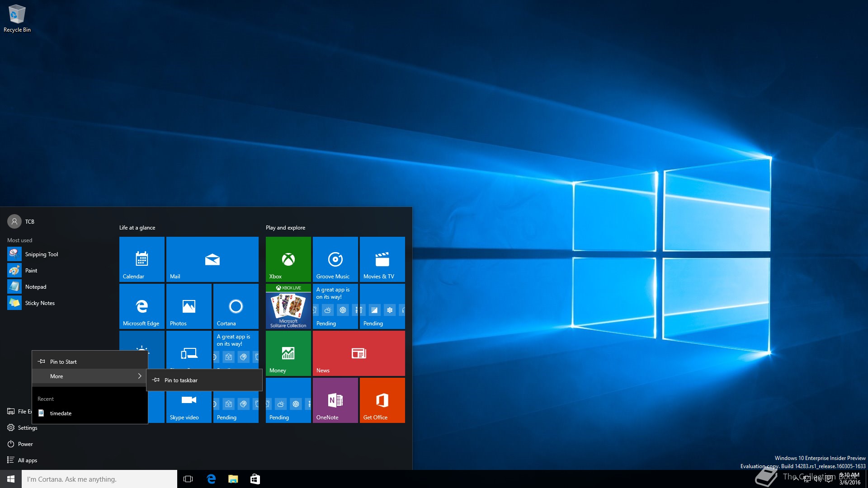This screenshot has height=488, width=868.
Task: Click the Pending tile left of OneNote
Action: tap(288, 400)
